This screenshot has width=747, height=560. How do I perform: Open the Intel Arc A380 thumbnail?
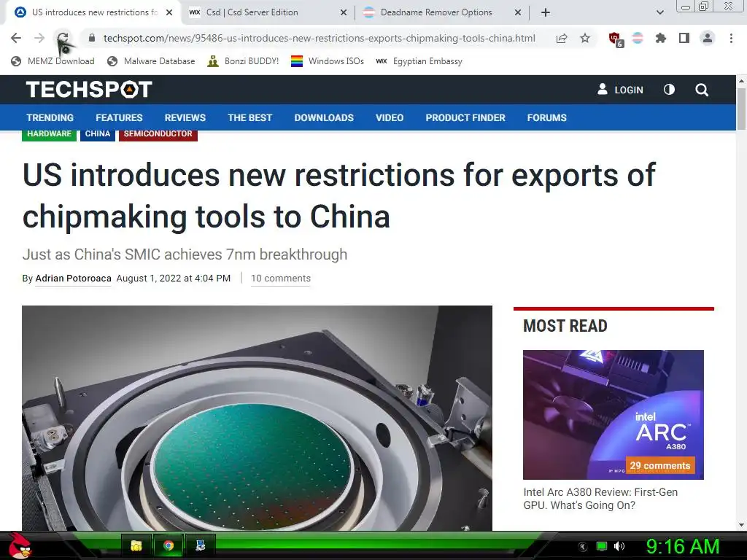point(613,414)
